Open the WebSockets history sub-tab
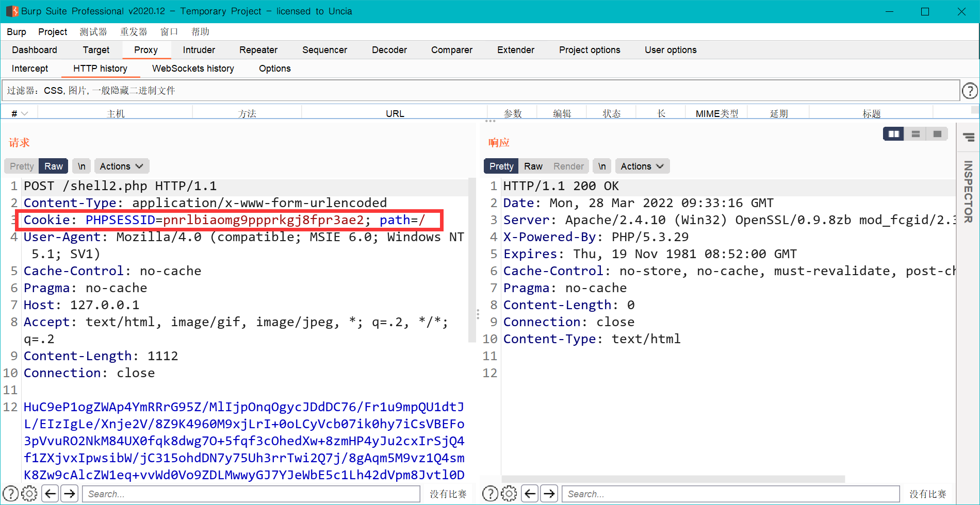This screenshot has height=505, width=980. (x=193, y=69)
